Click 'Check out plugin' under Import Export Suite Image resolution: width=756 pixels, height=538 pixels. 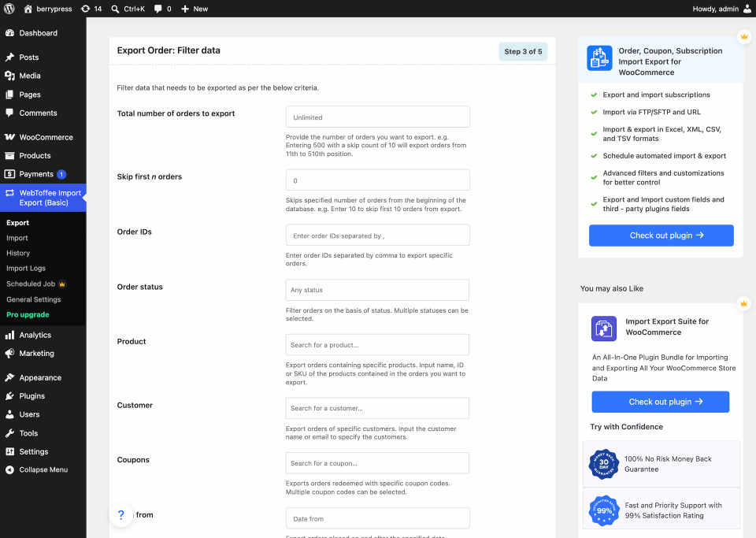tap(660, 402)
